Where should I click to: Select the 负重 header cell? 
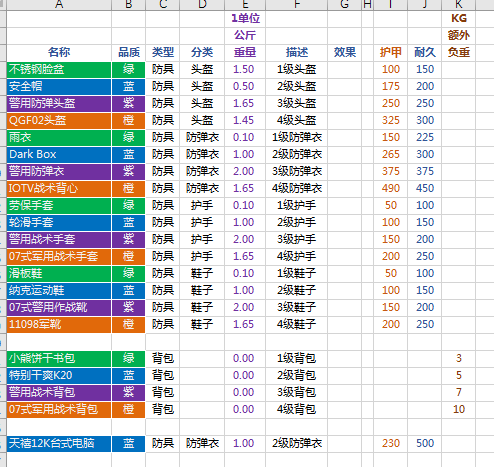tap(459, 53)
